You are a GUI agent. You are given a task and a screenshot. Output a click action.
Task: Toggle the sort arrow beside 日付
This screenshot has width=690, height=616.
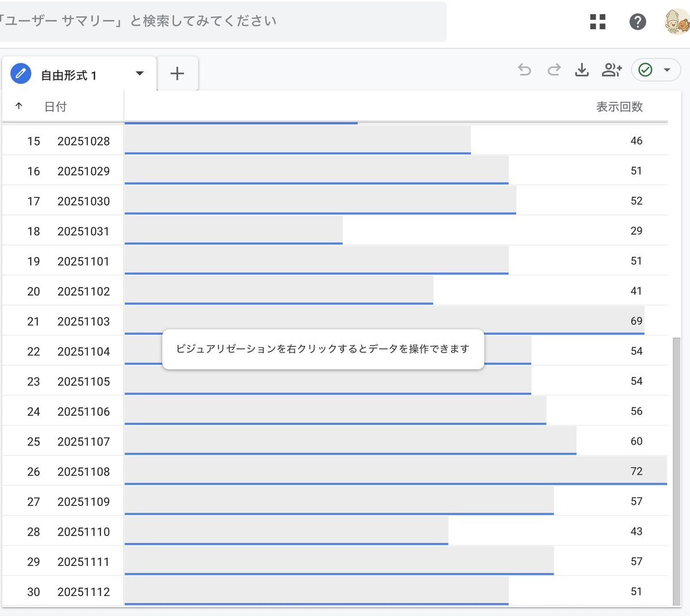pyautogui.click(x=19, y=106)
